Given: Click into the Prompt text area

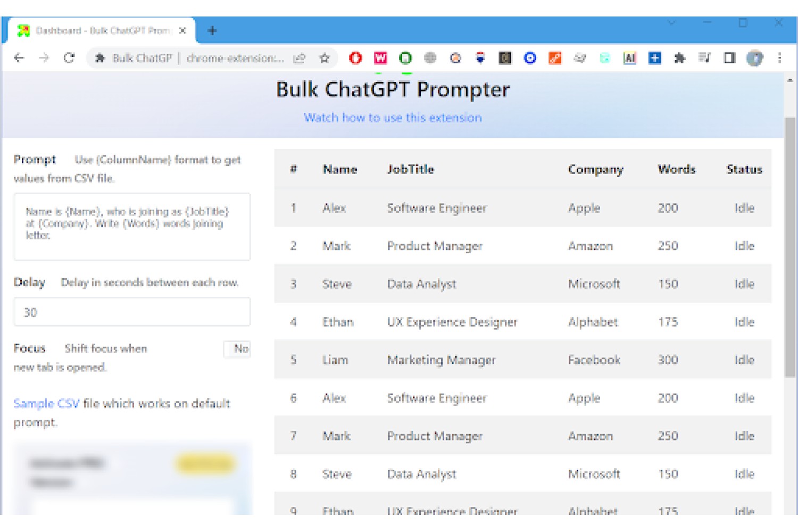Looking at the screenshot, I should pos(132,227).
